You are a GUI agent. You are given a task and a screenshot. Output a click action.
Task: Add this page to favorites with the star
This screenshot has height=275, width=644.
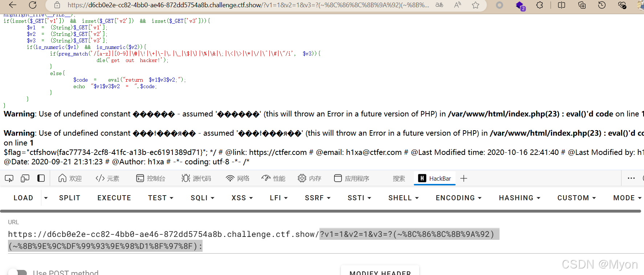(x=476, y=5)
